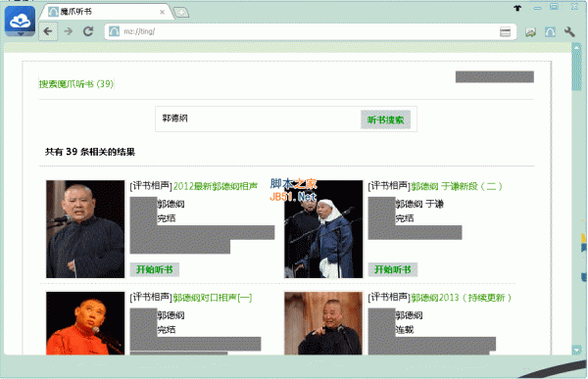Screen dimensions: 588x379
Task: Open the 2012最新郭德纲相声 link
Action: [x=216, y=186]
